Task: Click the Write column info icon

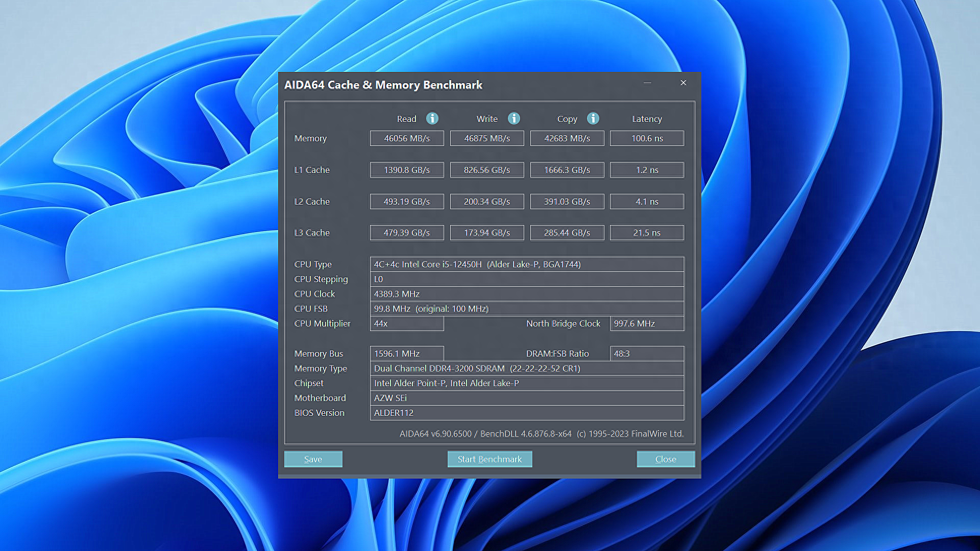Action: point(514,118)
